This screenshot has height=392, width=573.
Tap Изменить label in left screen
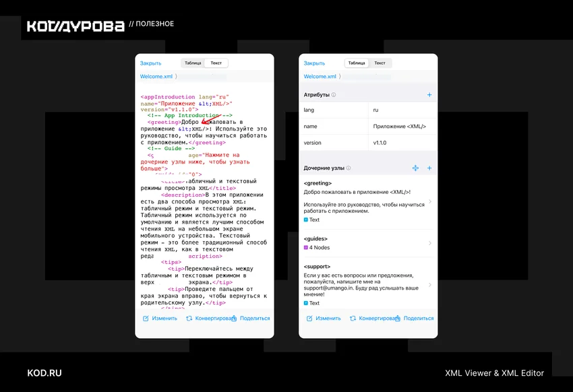pos(164,319)
